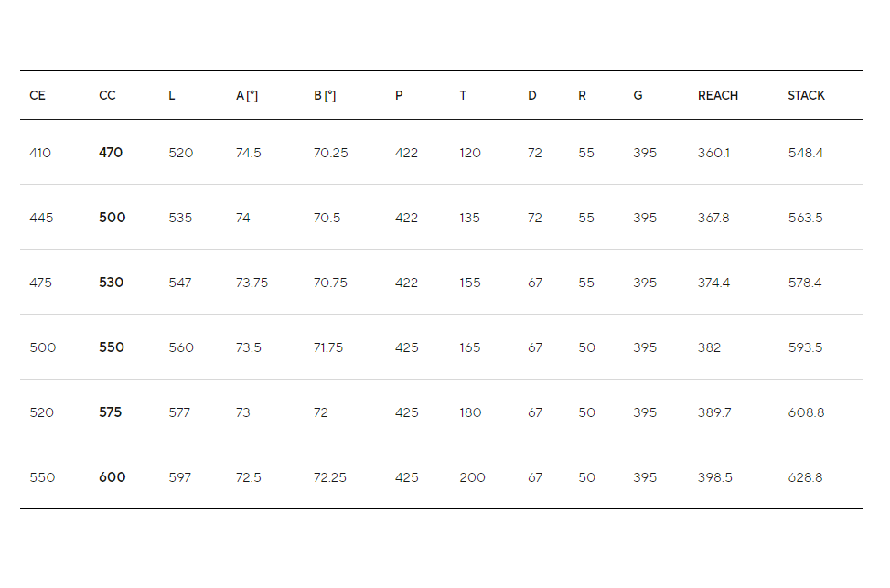Click the 73.75 seat angle cell

point(252,283)
